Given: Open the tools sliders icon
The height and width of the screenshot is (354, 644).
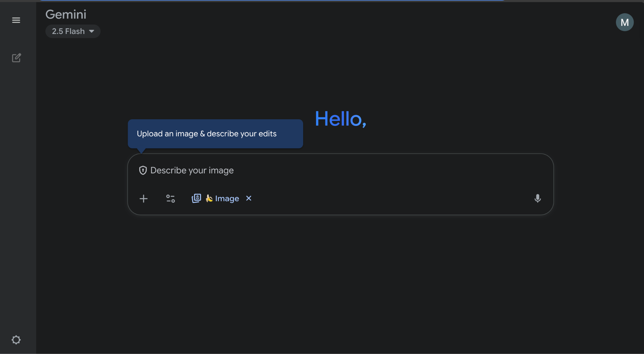Looking at the screenshot, I should [170, 199].
